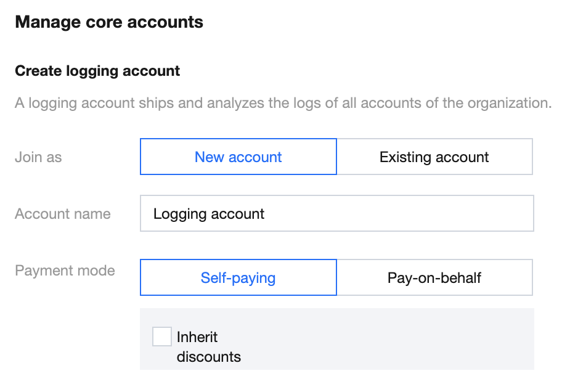This screenshot has height=392, width=562.
Task: Click the word 'organization' in the description
Action: point(510,102)
